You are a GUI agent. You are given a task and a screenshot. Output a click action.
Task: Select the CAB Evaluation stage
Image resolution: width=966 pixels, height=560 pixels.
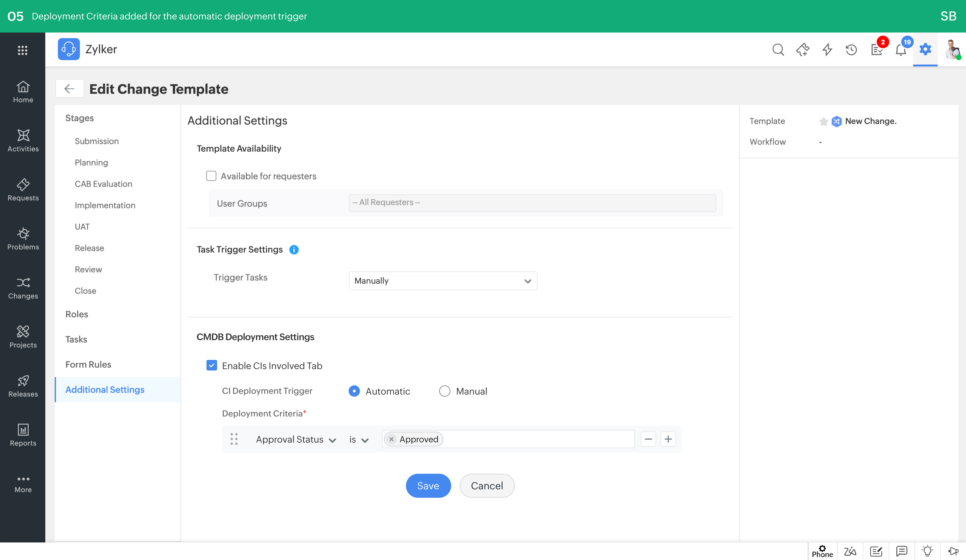point(103,184)
